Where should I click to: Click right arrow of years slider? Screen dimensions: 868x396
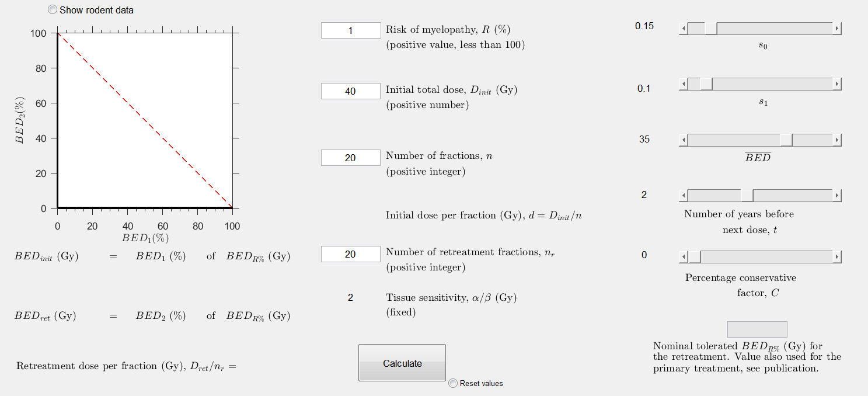tap(836, 195)
